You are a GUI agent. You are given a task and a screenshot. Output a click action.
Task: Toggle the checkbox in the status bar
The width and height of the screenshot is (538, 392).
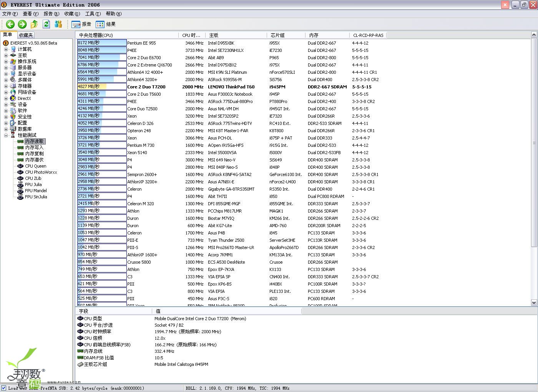[x=3, y=388]
